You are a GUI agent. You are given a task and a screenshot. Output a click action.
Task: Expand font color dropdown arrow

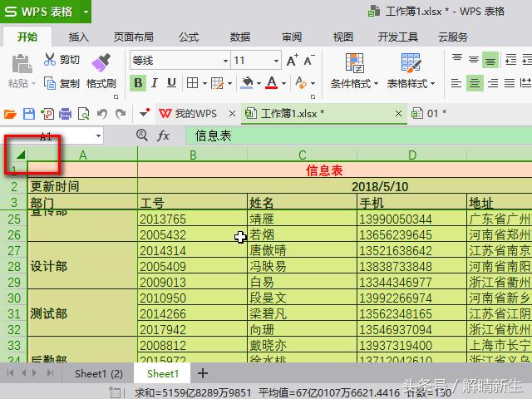click(x=283, y=83)
